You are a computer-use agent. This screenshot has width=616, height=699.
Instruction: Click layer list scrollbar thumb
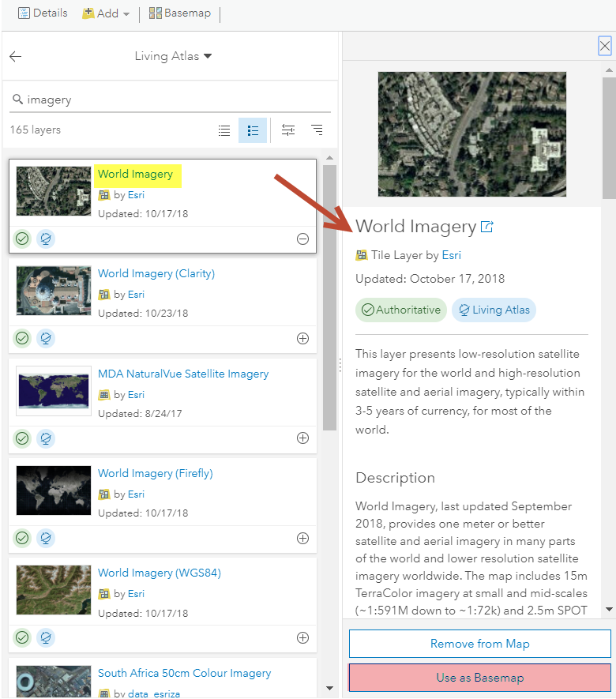[330, 298]
